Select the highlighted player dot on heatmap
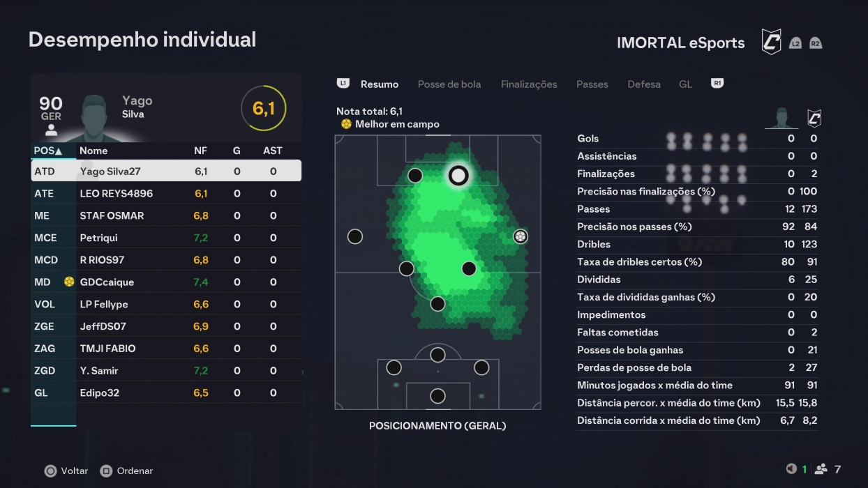Image resolution: width=868 pixels, height=488 pixels. coord(458,176)
